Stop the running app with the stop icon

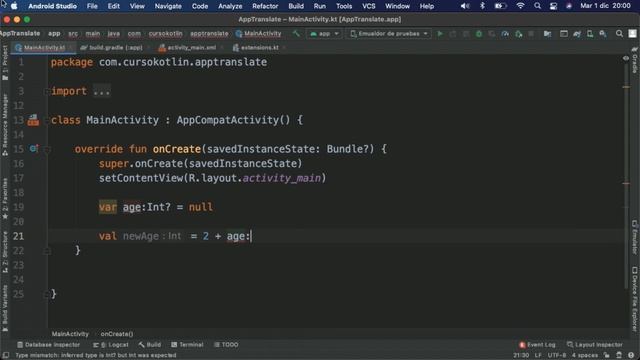(x=531, y=34)
